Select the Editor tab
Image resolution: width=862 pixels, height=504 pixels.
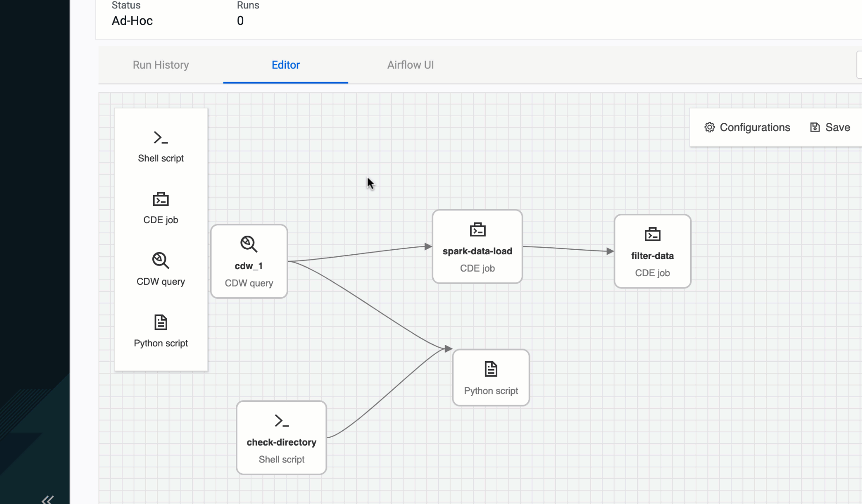click(285, 65)
